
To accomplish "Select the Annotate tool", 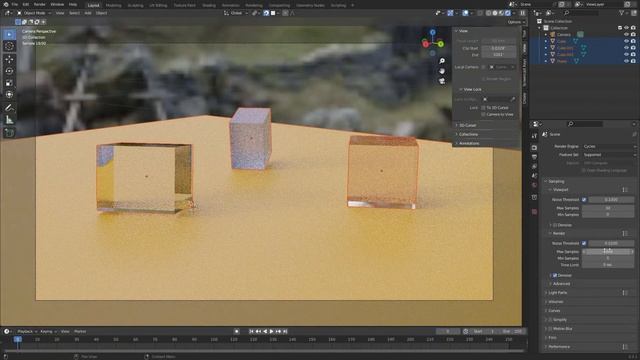I will coord(9,108).
